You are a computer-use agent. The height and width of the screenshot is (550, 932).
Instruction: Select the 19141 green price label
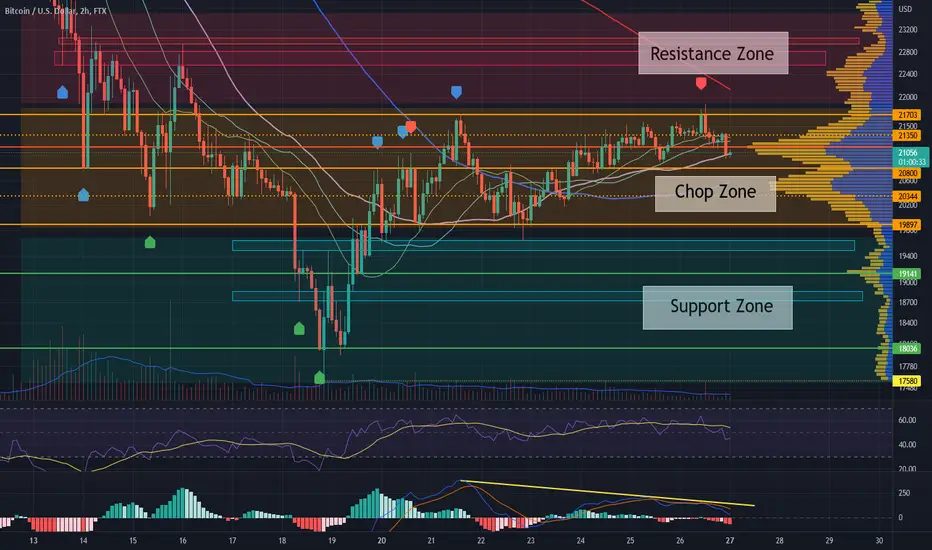907,274
